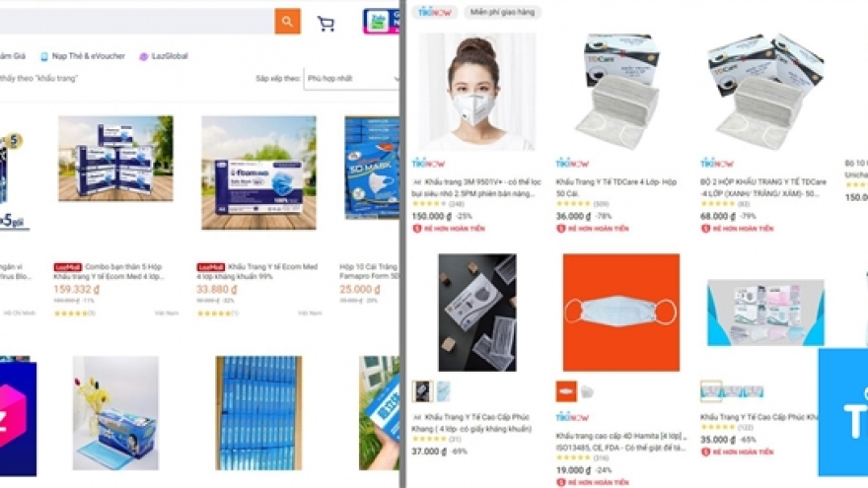Open the 3M 9501V+ mask product image
The height and width of the screenshot is (488, 868).
pyautogui.click(x=477, y=92)
